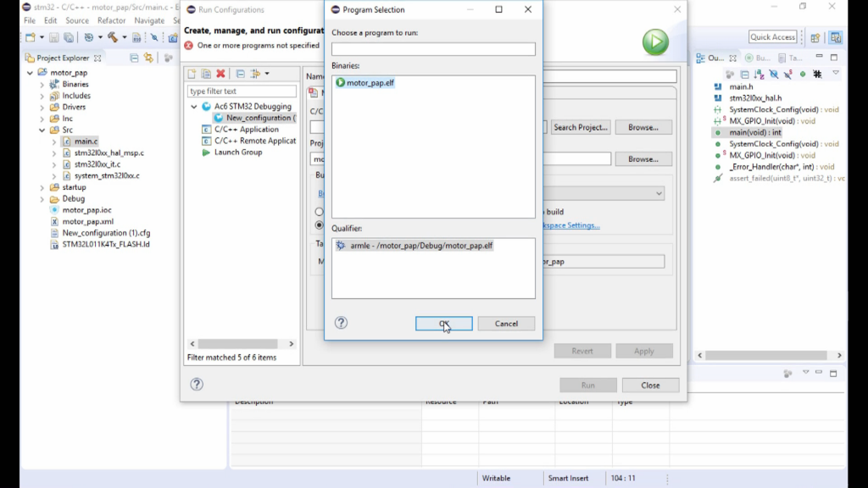
Task: Select motor_pap.elf in Binaries list
Action: point(370,83)
